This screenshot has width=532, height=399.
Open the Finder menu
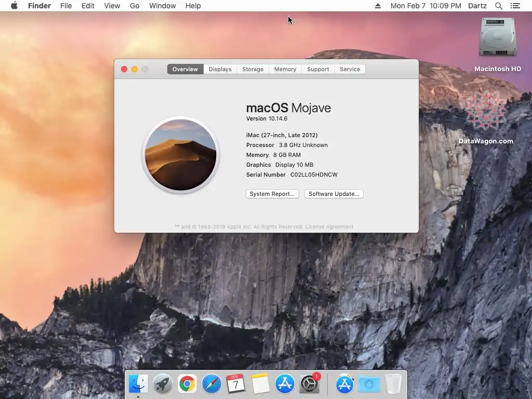[x=39, y=6]
